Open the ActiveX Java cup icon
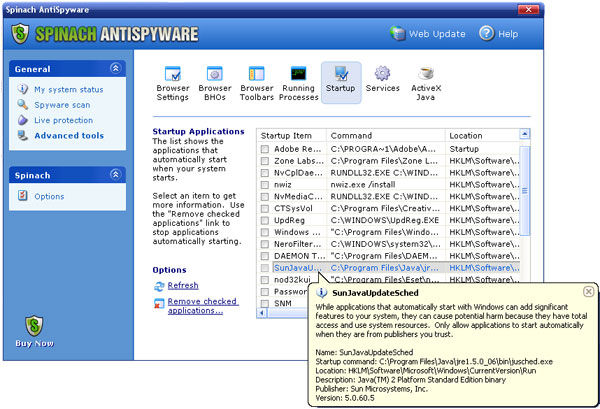Viewport: 600px width, 409px height. tap(426, 73)
